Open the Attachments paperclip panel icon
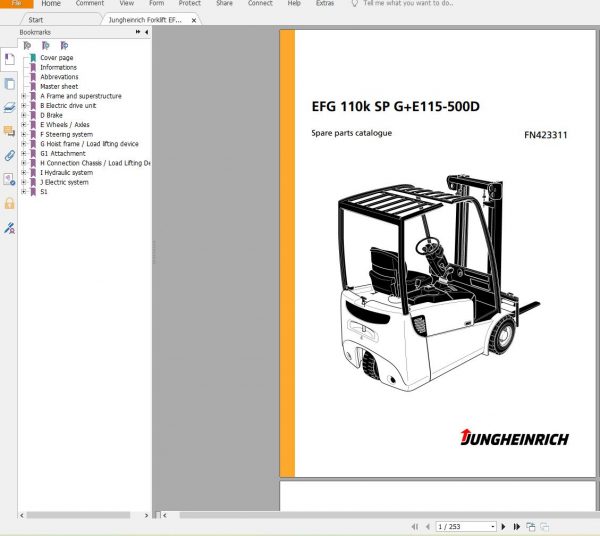Image resolution: width=600 pixels, height=536 pixels. pos(10,155)
